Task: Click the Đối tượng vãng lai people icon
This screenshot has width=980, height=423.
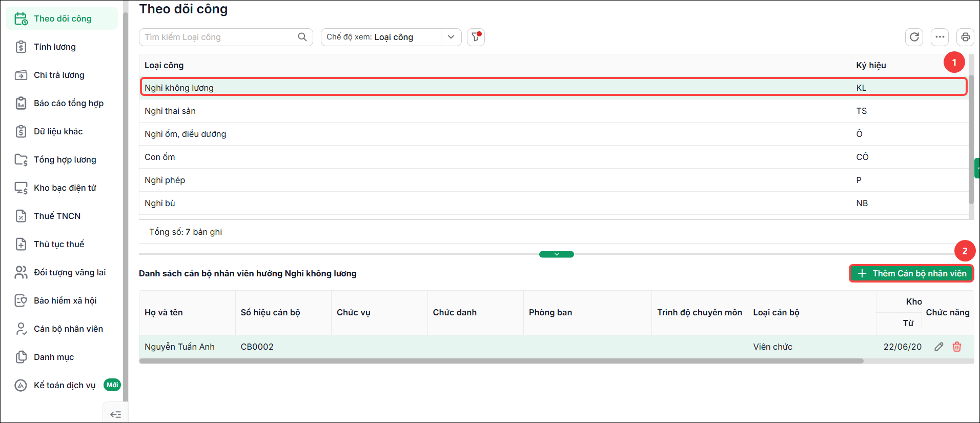Action: [21, 272]
